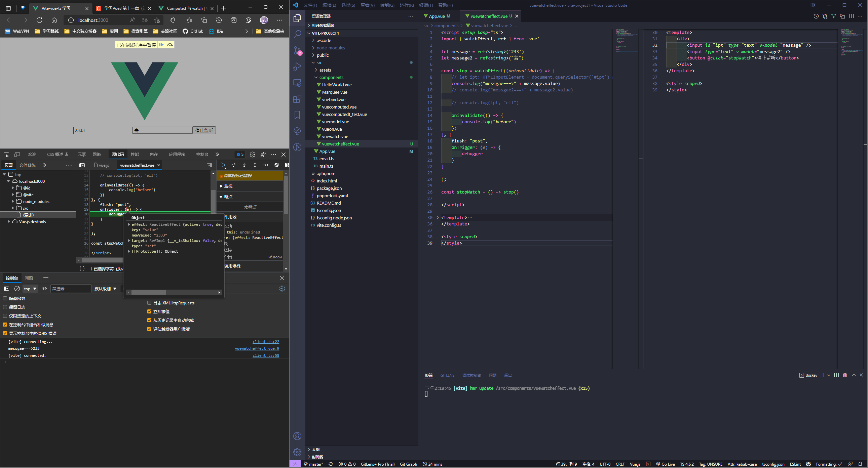Screen dimensions: 868x468
Task: Click Go Live in VS Code status bar
Action: 665,464
